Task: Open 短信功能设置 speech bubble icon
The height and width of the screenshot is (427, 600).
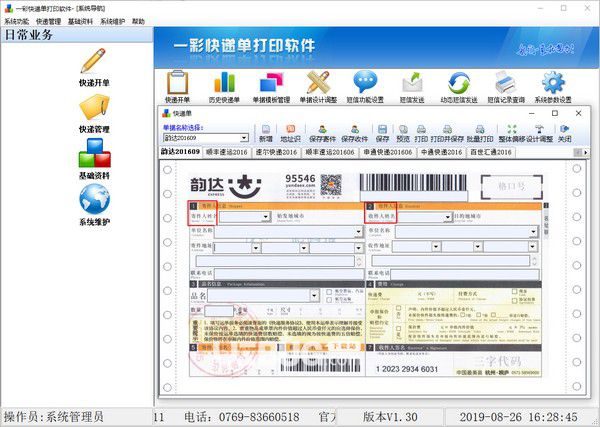Action: (x=365, y=87)
